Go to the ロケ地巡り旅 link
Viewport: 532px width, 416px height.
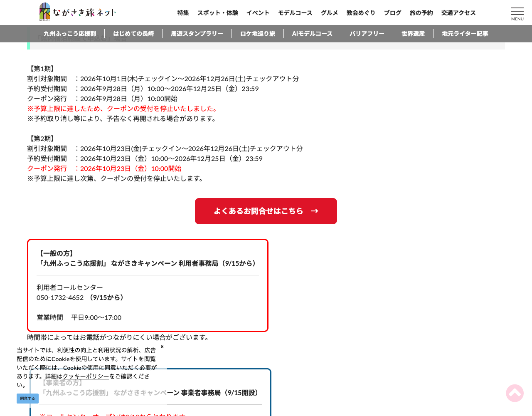point(258,34)
